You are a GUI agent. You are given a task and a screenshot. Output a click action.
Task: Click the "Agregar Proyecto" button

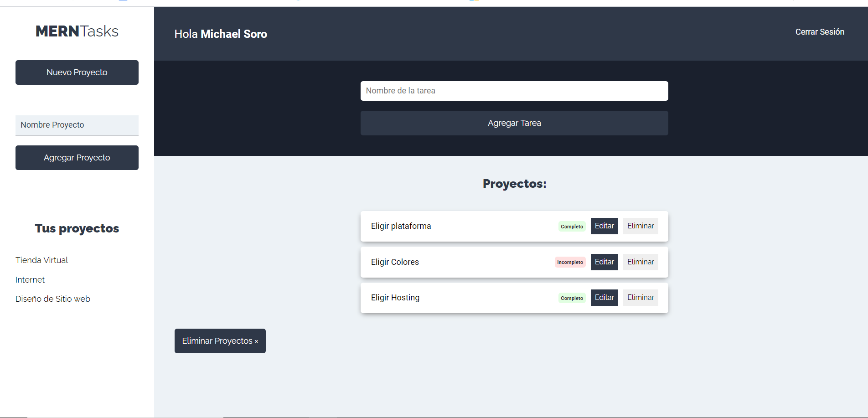[x=77, y=157]
